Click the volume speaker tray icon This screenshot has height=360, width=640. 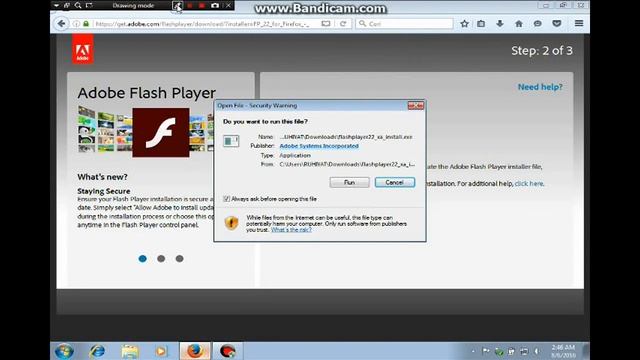tap(537, 351)
